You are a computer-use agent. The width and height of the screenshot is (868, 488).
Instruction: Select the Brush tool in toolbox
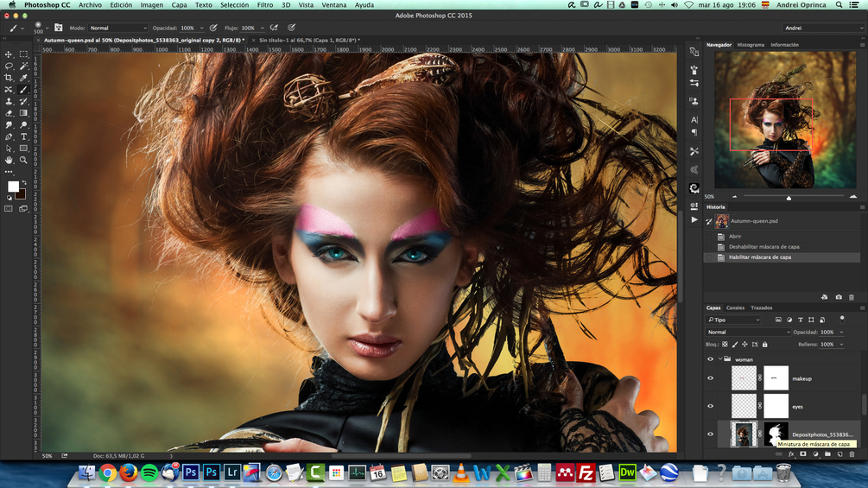pyautogui.click(x=24, y=90)
